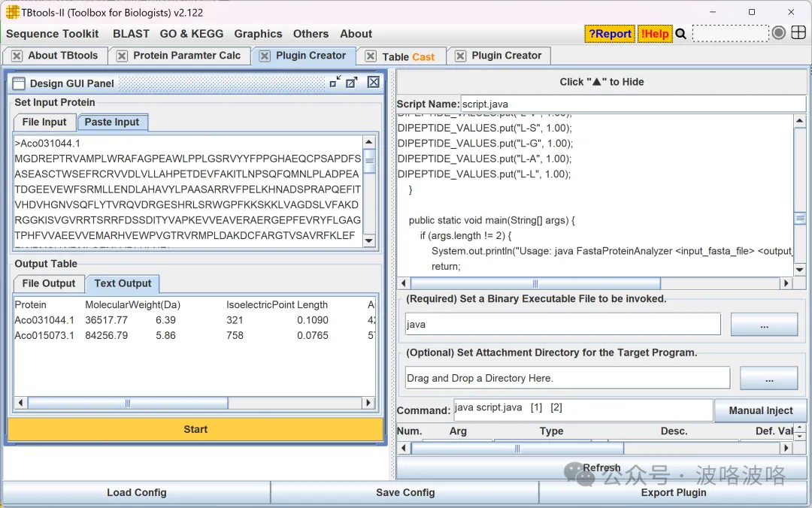
Task: Click the Export Plugin button
Action: click(673, 492)
